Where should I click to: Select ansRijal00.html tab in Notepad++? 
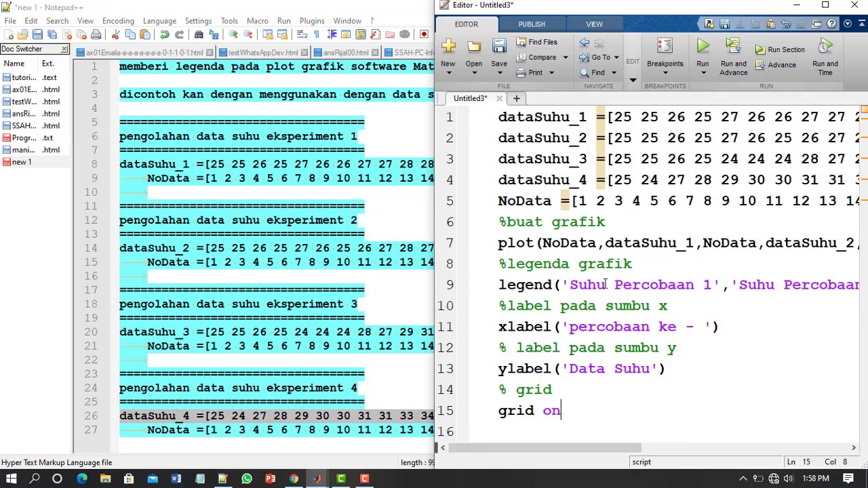point(346,53)
